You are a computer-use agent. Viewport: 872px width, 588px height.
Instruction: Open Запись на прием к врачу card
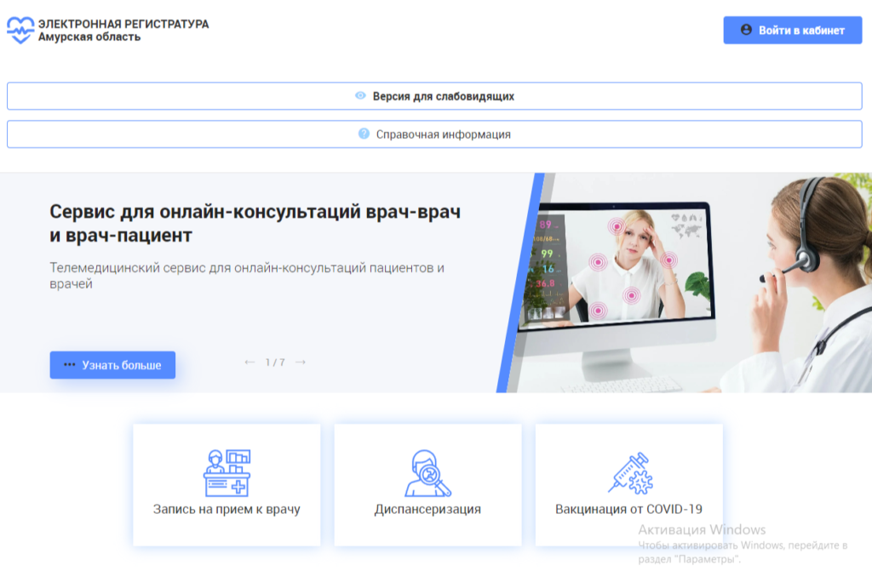[227, 484]
